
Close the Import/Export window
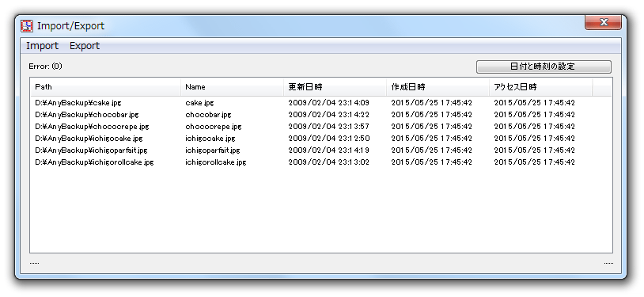(603, 23)
